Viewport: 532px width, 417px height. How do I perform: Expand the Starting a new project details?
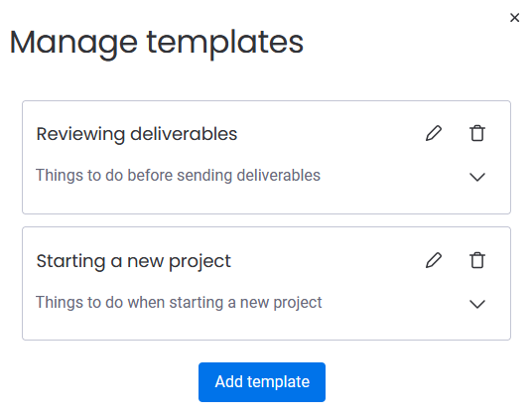[477, 304]
